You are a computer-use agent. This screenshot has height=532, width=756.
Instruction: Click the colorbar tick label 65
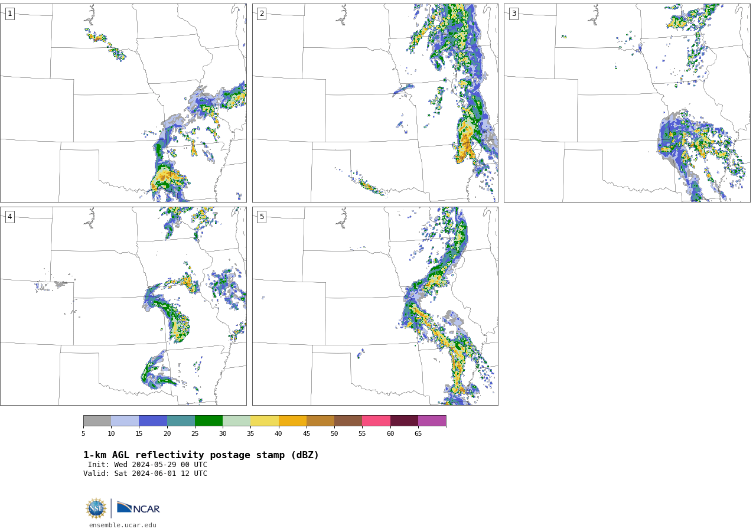(418, 434)
